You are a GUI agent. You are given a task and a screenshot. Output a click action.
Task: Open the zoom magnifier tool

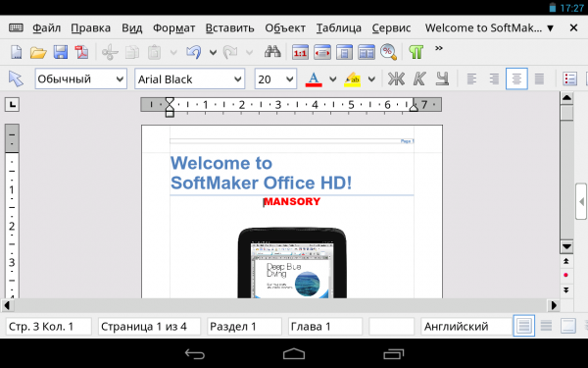pyautogui.click(x=388, y=52)
